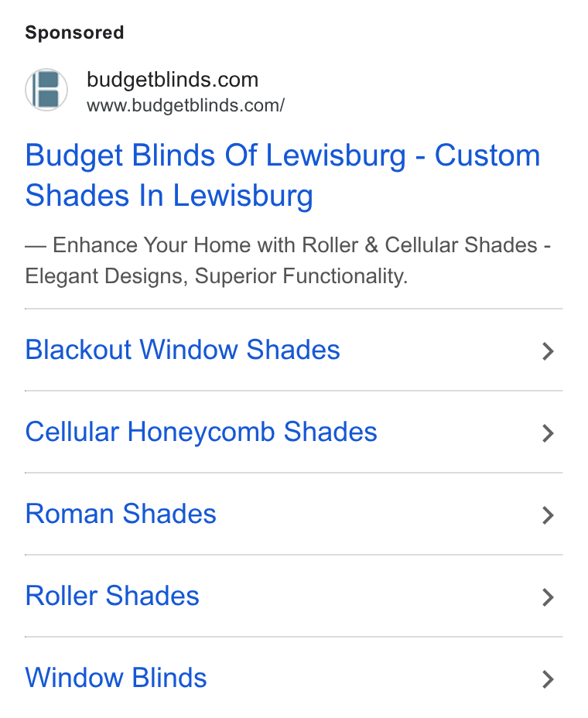This screenshot has height=718, width=588.
Task: Select the Roman Shades link
Action: [121, 514]
